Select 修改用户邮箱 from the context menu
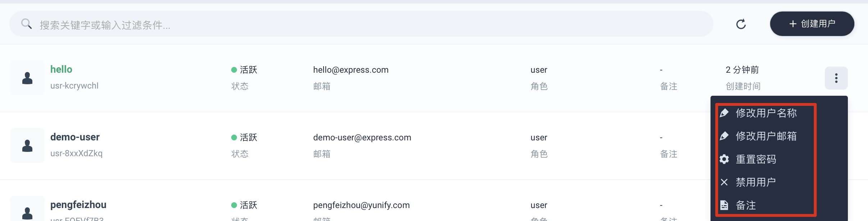868x221 pixels. pyautogui.click(x=766, y=136)
